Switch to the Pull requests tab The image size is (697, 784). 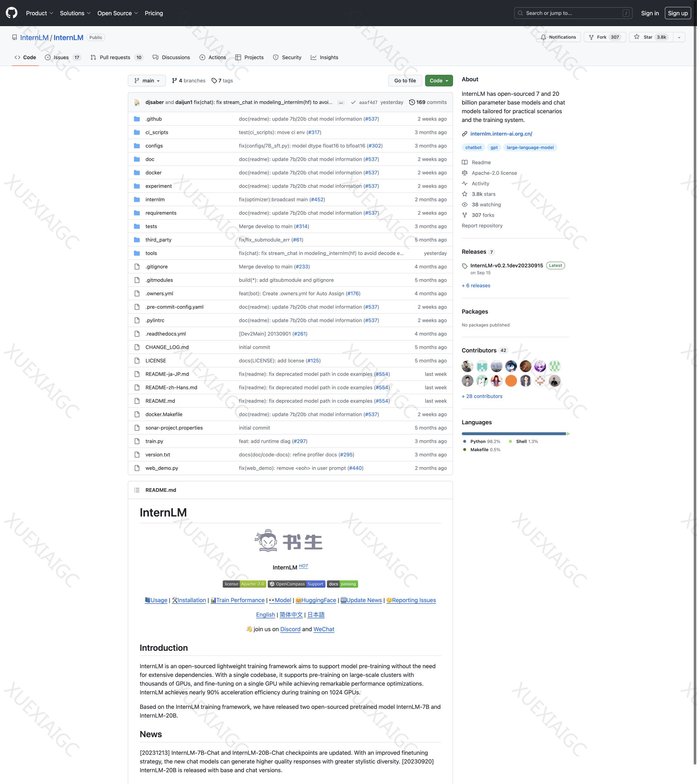coord(115,58)
